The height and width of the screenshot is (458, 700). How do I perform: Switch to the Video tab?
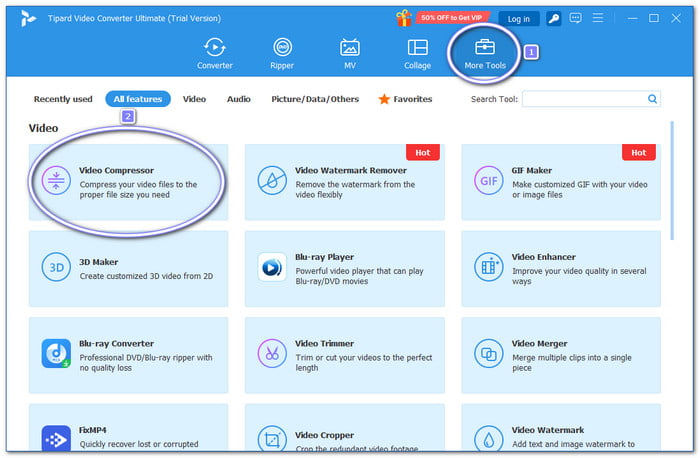tap(194, 99)
